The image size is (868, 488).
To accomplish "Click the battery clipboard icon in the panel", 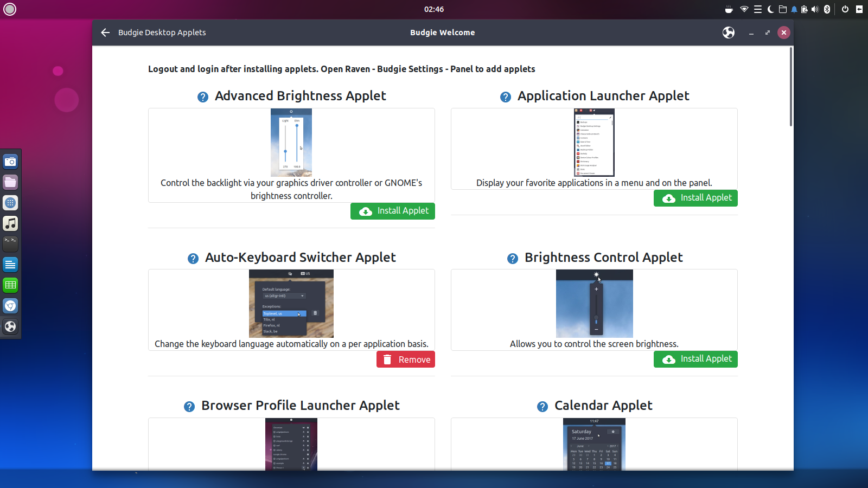I will pos(805,9).
